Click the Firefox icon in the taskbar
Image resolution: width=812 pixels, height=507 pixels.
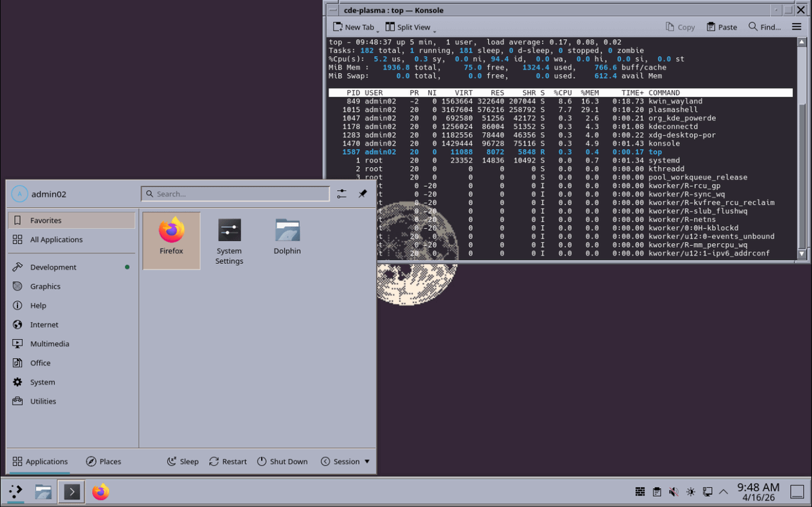tap(100, 491)
